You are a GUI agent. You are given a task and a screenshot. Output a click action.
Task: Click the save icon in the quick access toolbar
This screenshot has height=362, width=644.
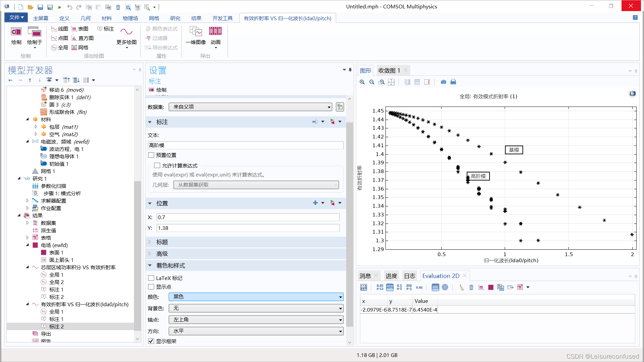(x=40, y=7)
